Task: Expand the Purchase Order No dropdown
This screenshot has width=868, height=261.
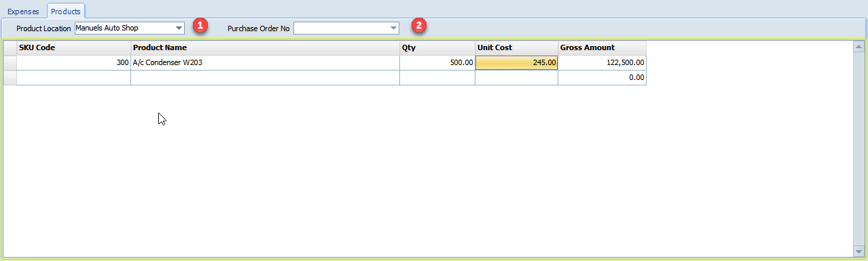Action: pos(394,28)
